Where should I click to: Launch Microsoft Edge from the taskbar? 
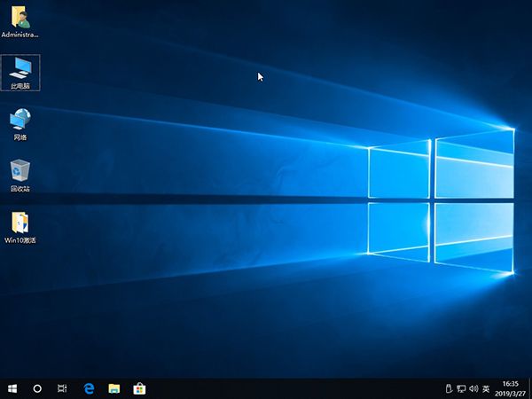coord(89,388)
